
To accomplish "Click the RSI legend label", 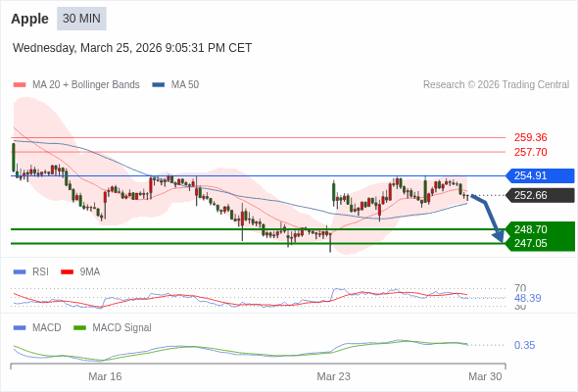I will pos(40,272).
